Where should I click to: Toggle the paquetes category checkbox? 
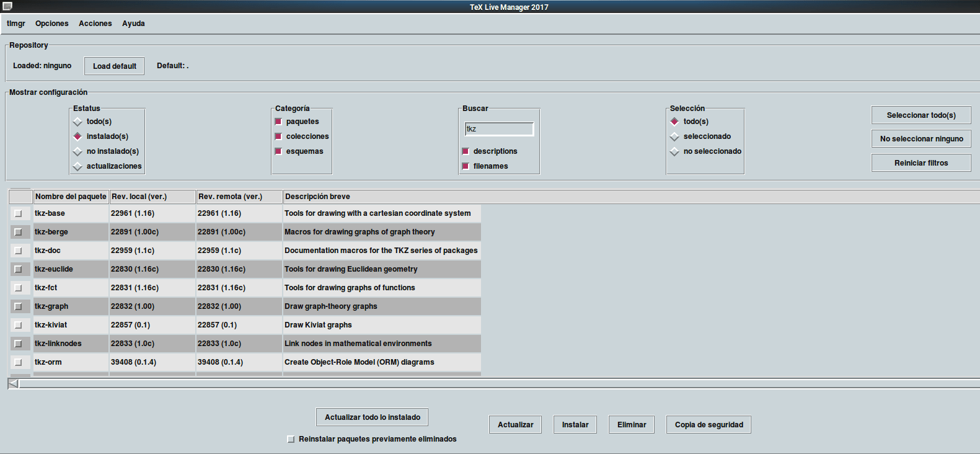278,122
